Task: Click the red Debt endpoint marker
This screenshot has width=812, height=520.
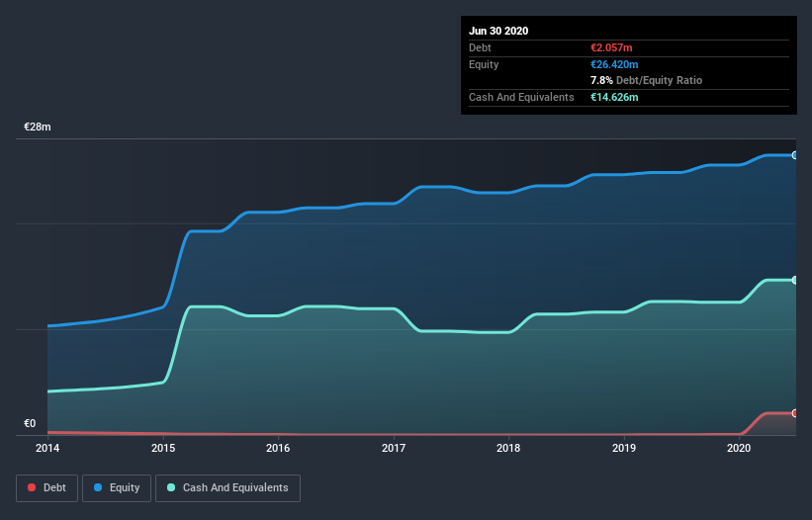Action: tap(795, 413)
